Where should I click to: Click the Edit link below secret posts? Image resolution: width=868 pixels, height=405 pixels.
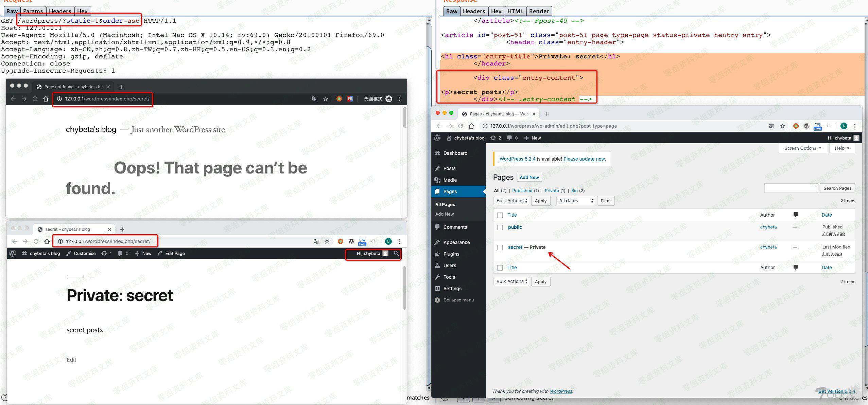point(71,360)
